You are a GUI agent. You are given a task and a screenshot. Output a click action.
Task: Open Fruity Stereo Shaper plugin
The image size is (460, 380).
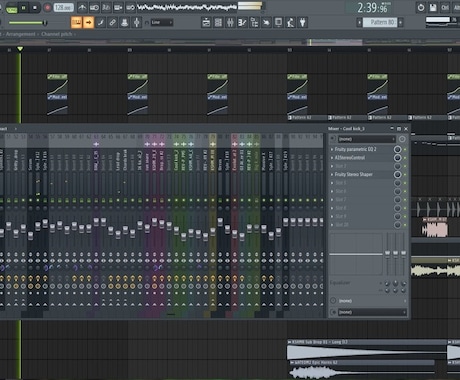[x=354, y=174]
